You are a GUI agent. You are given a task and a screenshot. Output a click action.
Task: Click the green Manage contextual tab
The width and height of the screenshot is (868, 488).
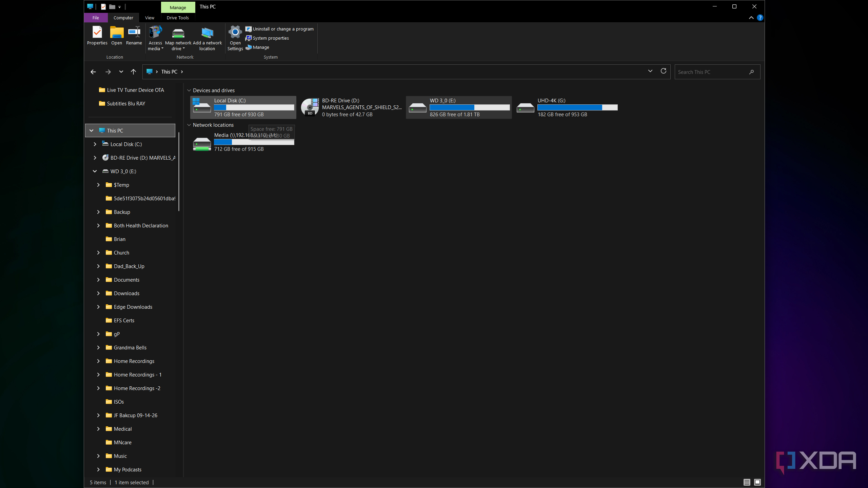click(x=178, y=7)
